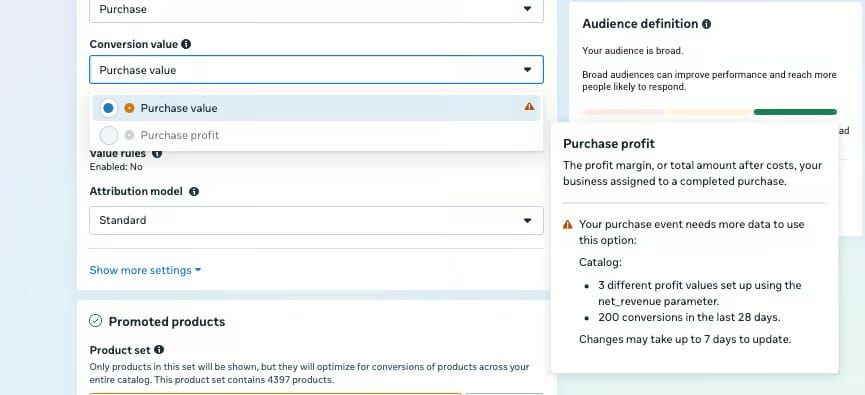This screenshot has height=395, width=865.
Task: Click the Product set info icon
Action: [159, 350]
